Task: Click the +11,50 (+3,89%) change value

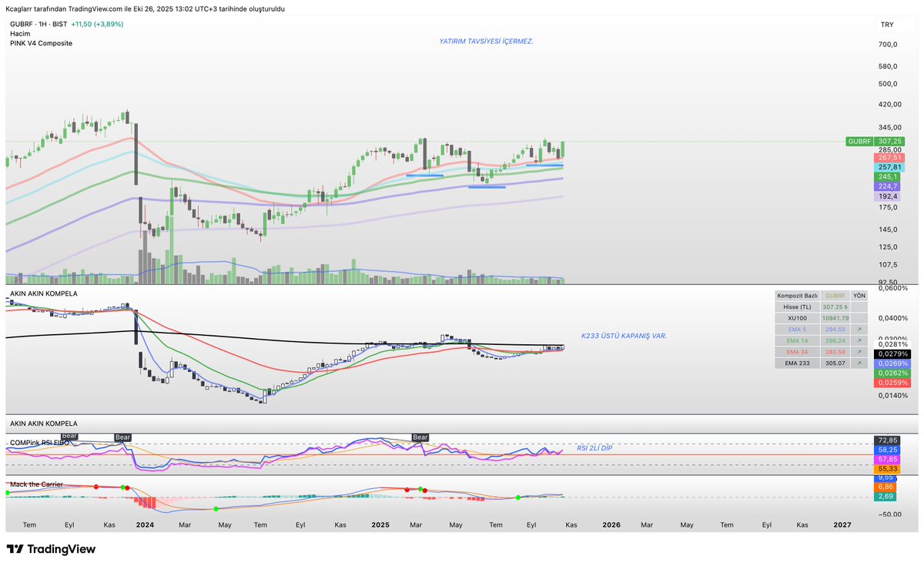Action: (x=97, y=24)
